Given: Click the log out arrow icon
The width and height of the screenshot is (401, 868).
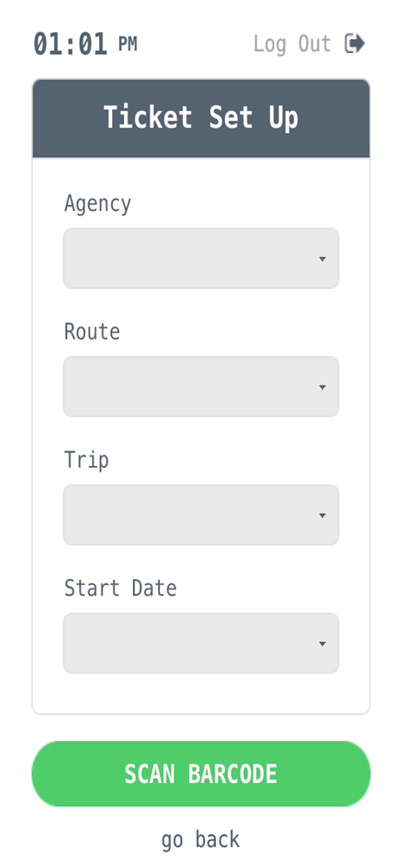Looking at the screenshot, I should click(354, 43).
